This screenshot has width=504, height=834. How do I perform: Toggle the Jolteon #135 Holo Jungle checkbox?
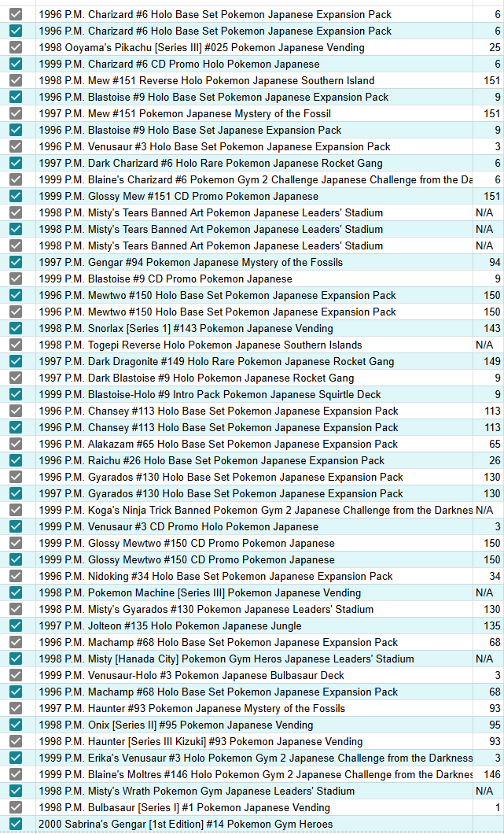tap(16, 625)
